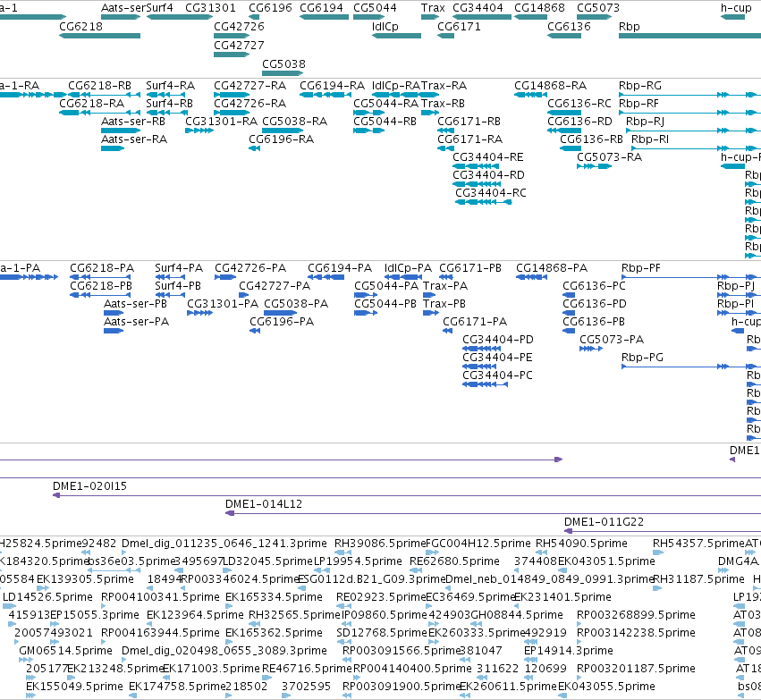Viewport: 761px width, 700px height.
Task: Select the CG6136 gene label
Action: point(570,27)
